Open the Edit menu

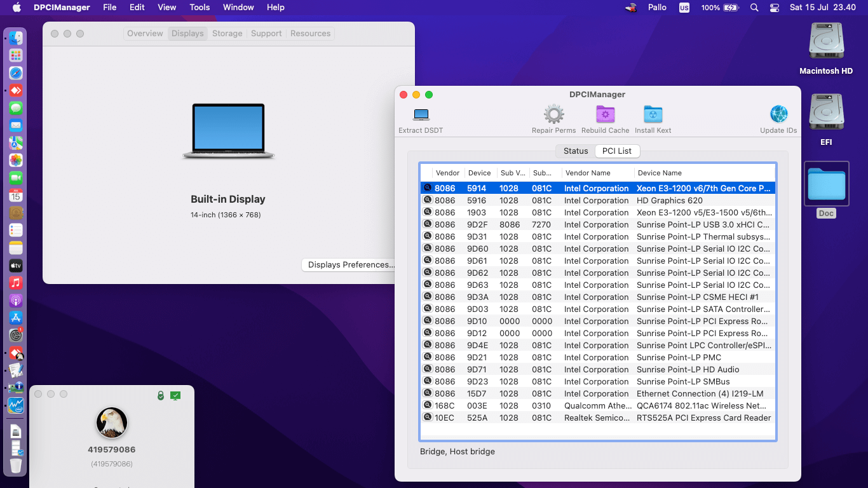coord(137,8)
